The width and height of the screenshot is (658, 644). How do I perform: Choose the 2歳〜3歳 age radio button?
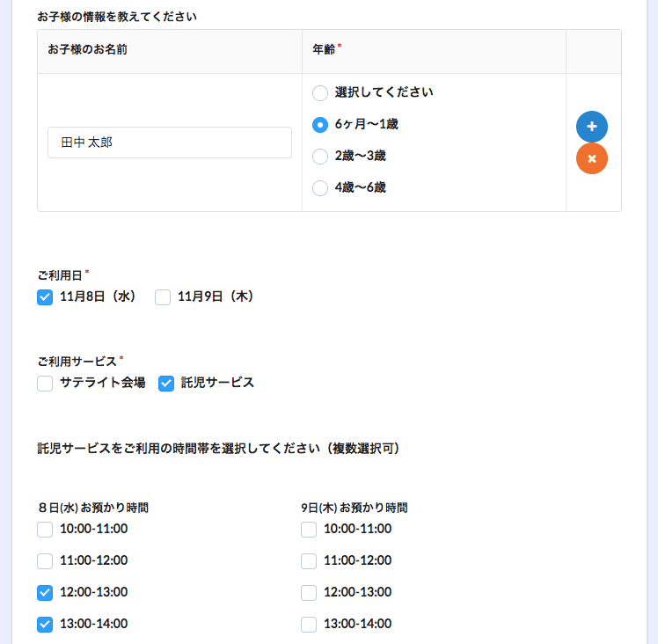[320, 157]
